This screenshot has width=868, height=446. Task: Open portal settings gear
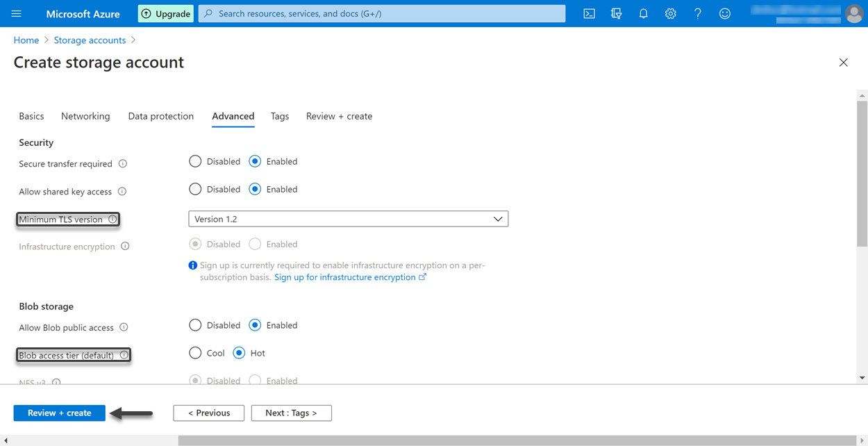[670, 14]
